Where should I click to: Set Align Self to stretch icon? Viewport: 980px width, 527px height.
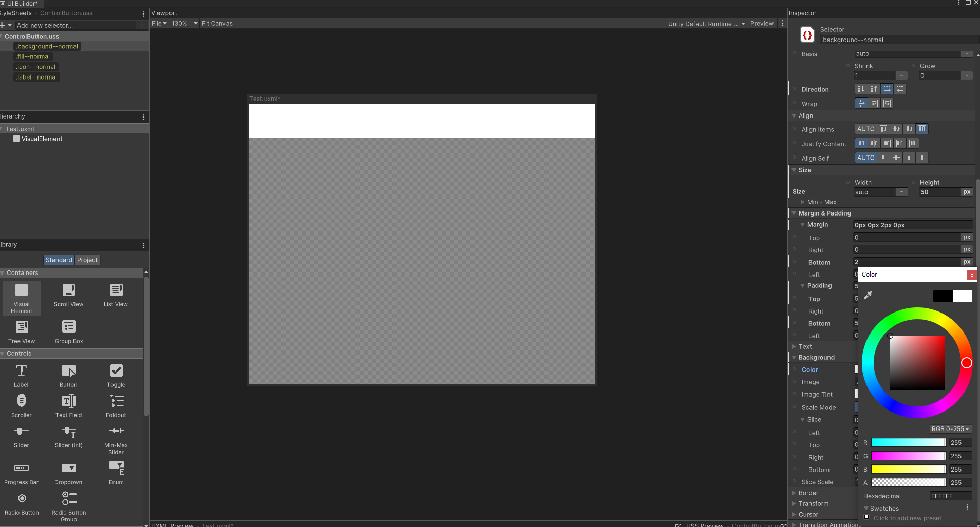(922, 158)
